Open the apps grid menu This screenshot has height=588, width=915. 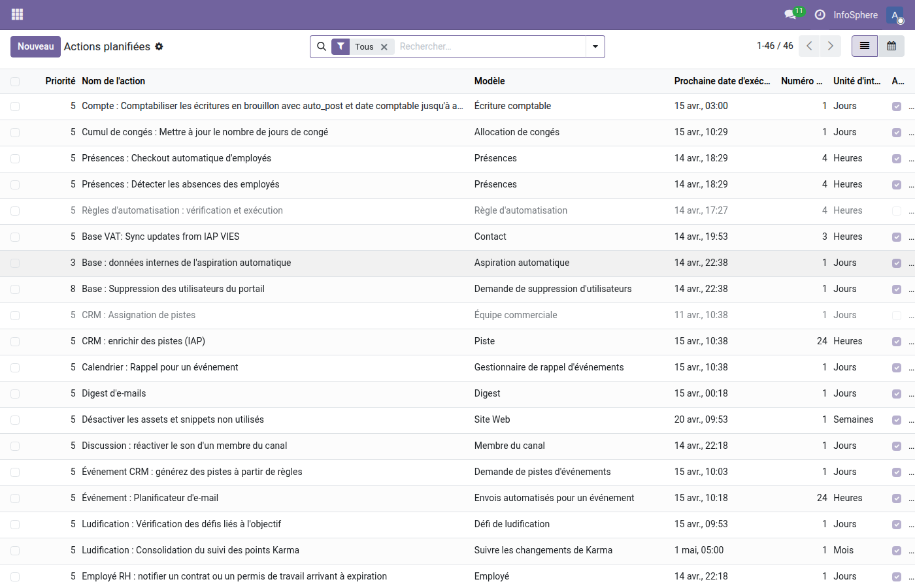click(x=17, y=14)
